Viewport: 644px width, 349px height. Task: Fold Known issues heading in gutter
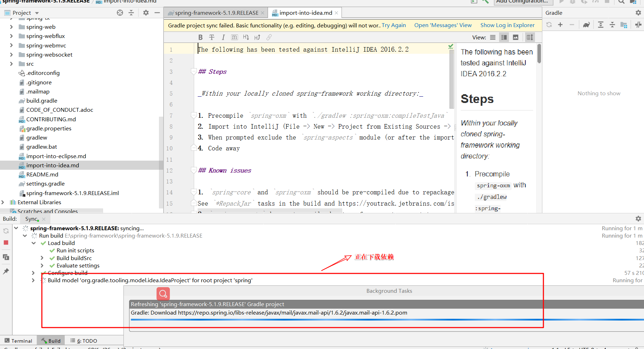193,170
